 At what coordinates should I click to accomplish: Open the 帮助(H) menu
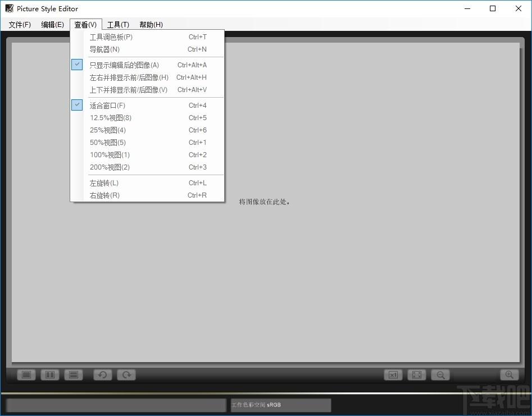[151, 25]
